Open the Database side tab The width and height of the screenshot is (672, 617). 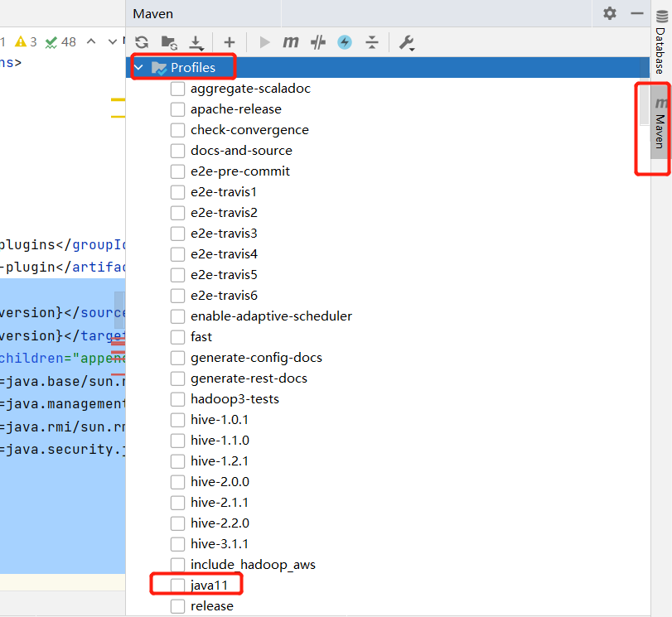[x=661, y=42]
